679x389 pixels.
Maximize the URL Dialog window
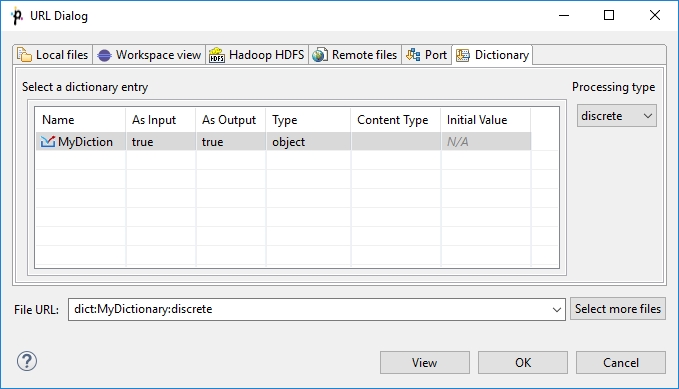pos(609,15)
